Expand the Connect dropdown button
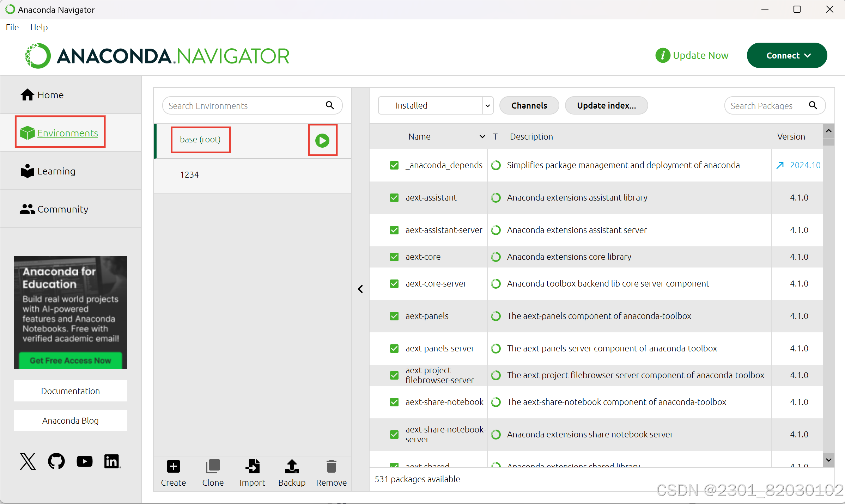 coord(787,55)
